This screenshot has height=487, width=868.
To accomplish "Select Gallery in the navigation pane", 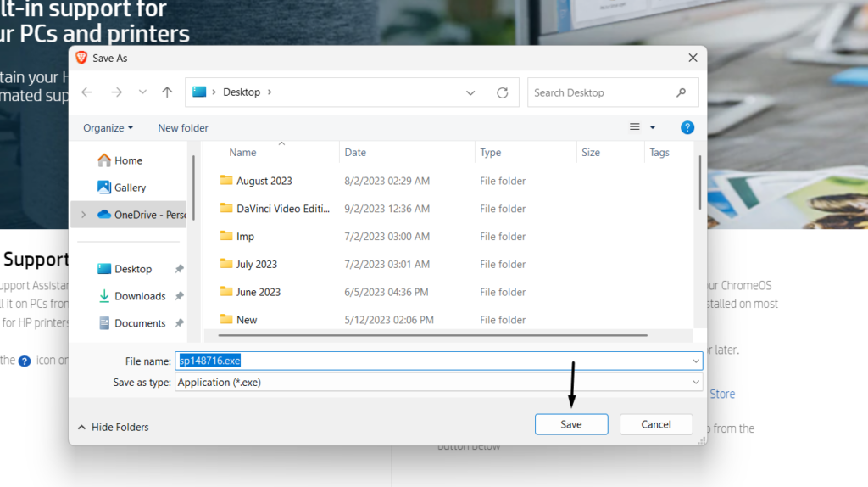I will [x=130, y=188].
